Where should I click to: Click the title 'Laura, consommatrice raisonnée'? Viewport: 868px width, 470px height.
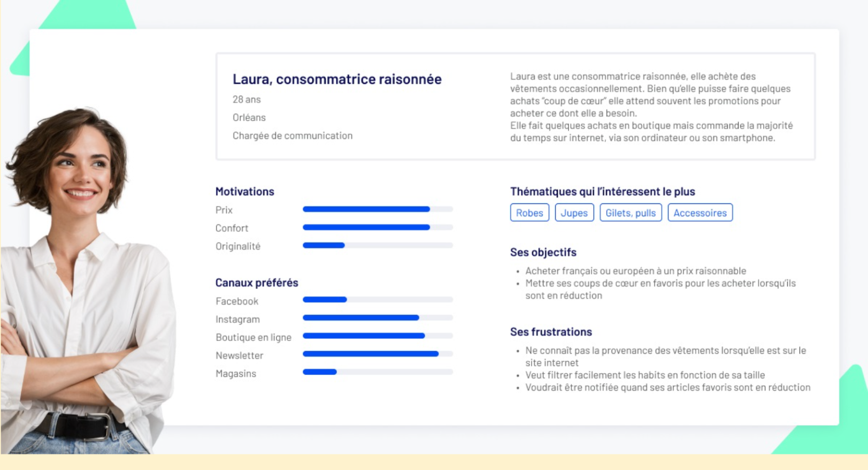tap(337, 79)
